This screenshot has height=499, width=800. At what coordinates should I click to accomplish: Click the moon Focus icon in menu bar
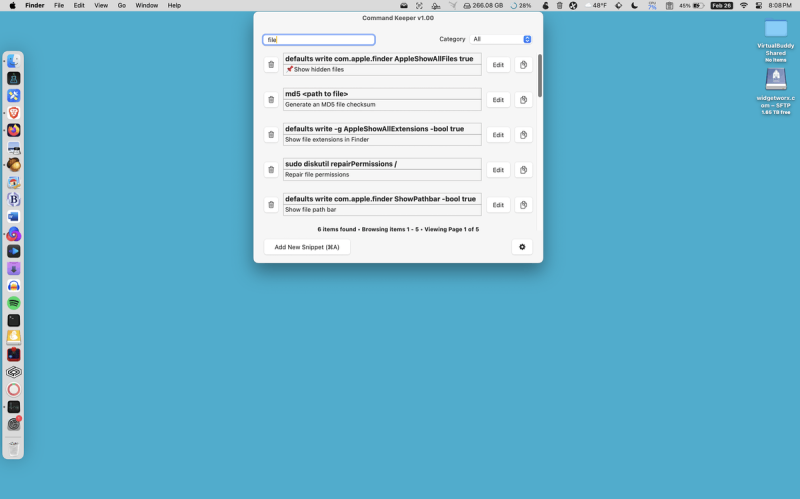coord(634,5)
